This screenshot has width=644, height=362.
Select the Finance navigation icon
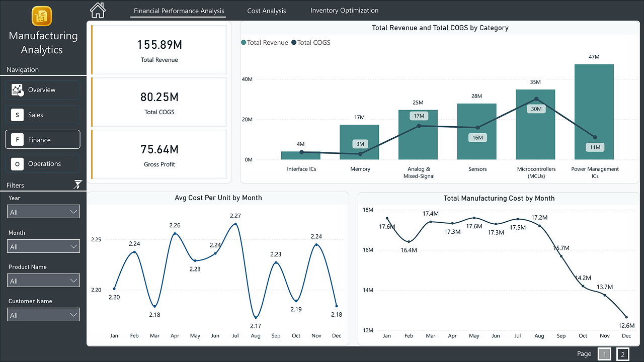click(17, 139)
